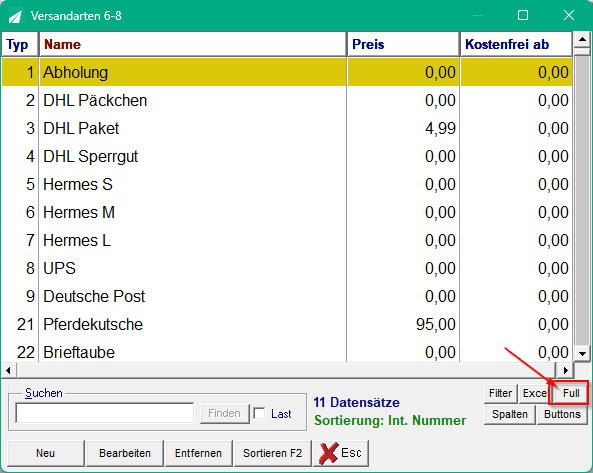The height and width of the screenshot is (473, 593).
Task: Click the Full button
Action: pyautogui.click(x=570, y=393)
